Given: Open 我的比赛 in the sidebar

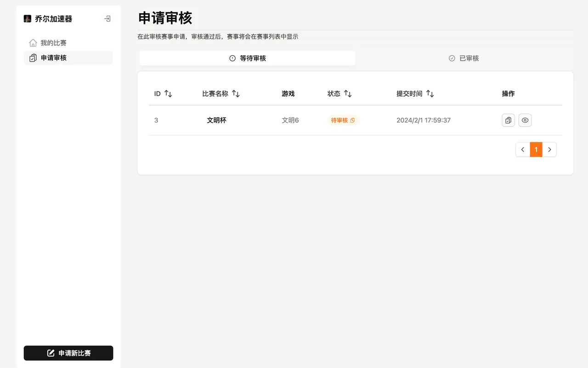Looking at the screenshot, I should pyautogui.click(x=68, y=43).
